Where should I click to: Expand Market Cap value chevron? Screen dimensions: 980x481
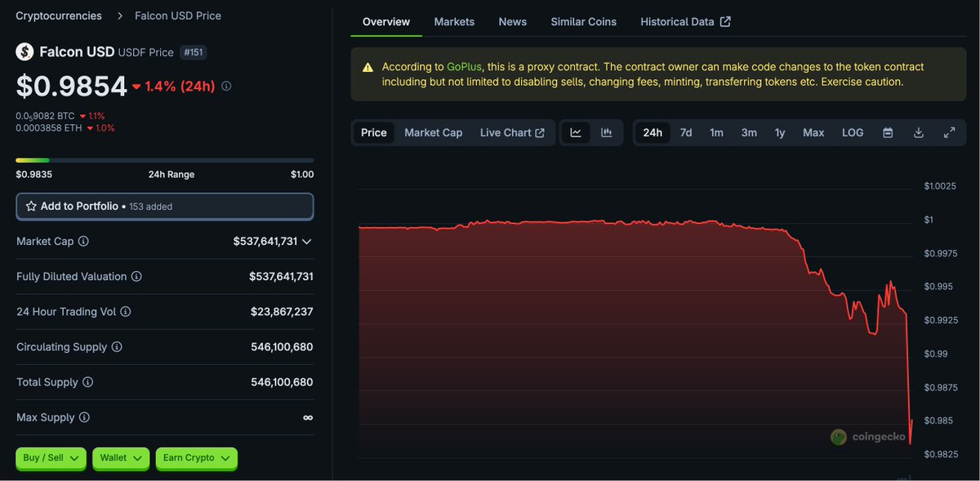coord(307,242)
